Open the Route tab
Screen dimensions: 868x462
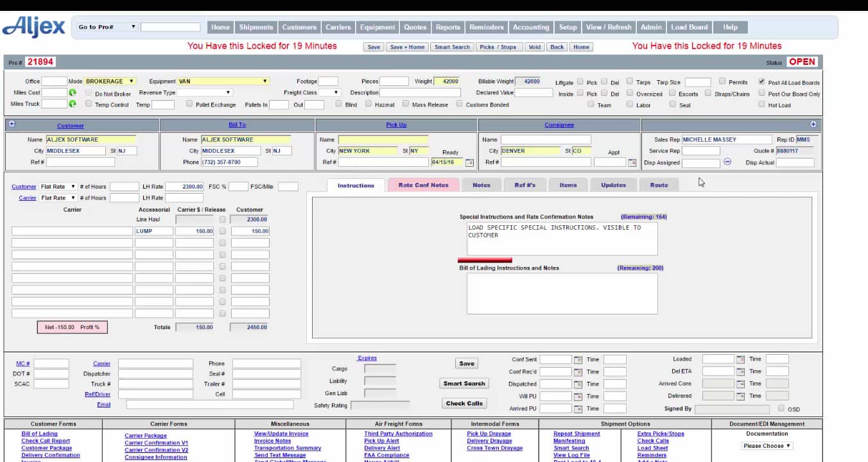[x=659, y=185]
